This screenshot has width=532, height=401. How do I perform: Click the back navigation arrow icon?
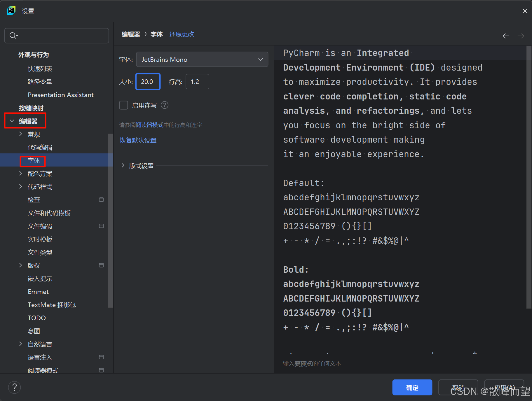point(506,36)
